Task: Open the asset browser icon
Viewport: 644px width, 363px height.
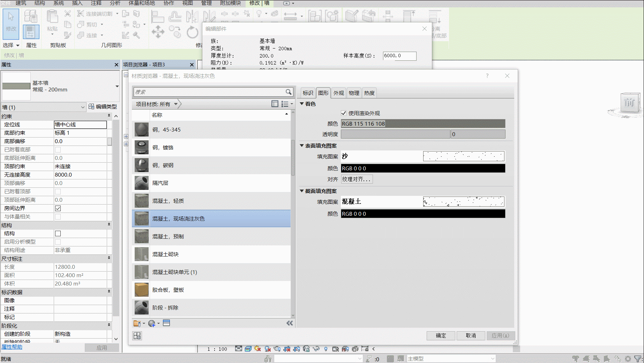Action: click(x=166, y=323)
